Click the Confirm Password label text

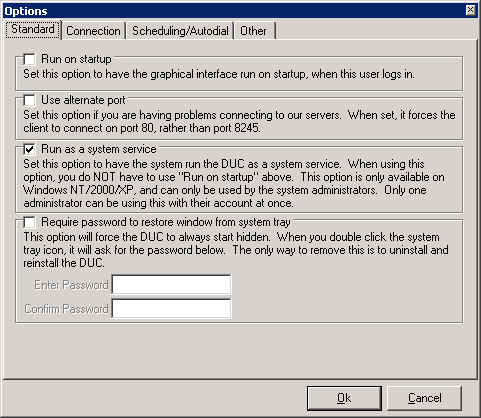pos(66,309)
